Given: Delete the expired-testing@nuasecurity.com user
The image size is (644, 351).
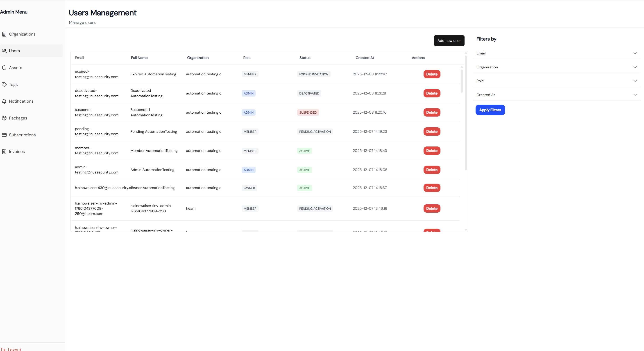Looking at the screenshot, I should [x=431, y=74].
